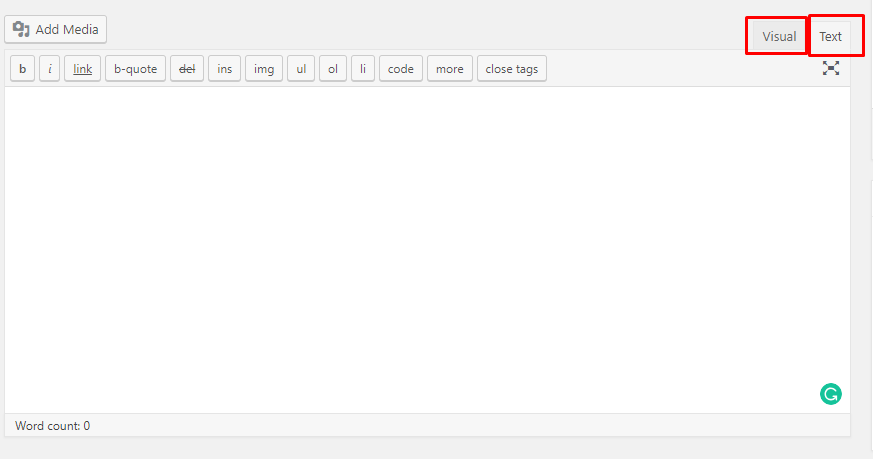Screen dimensions: 873x459
Task: Insert blockquote with b-quote button
Action: 135,69
